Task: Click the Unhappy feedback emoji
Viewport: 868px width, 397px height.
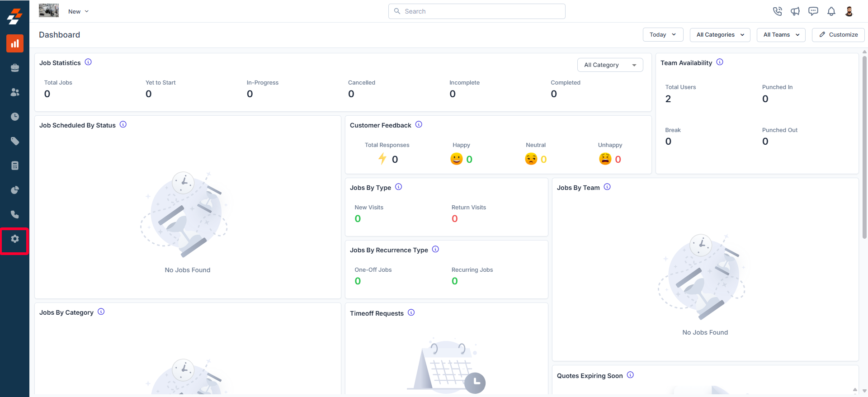Action: point(605,159)
